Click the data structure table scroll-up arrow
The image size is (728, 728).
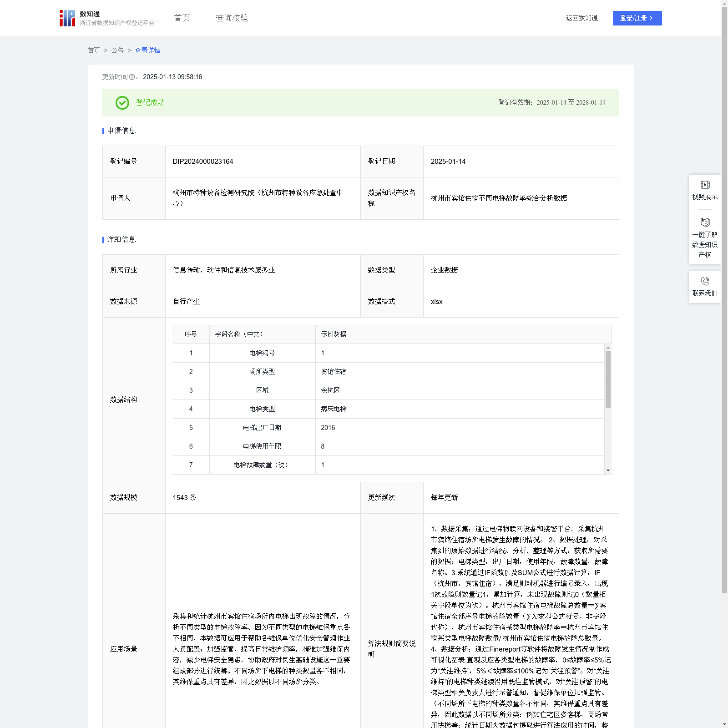[x=608, y=348]
